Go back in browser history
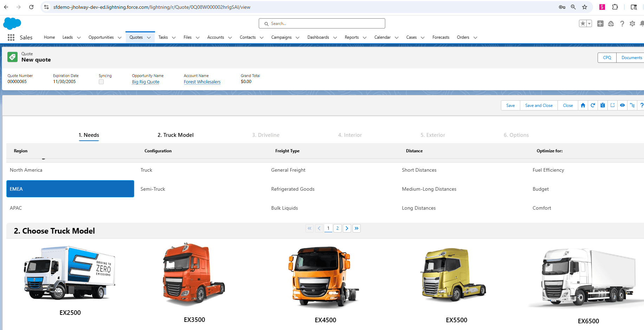The height and width of the screenshot is (330, 644). 6,7
